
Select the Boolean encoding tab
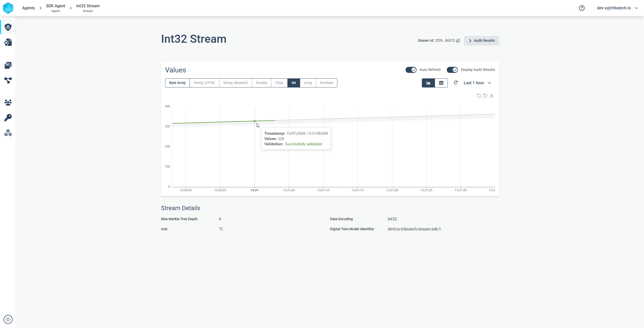(327, 83)
